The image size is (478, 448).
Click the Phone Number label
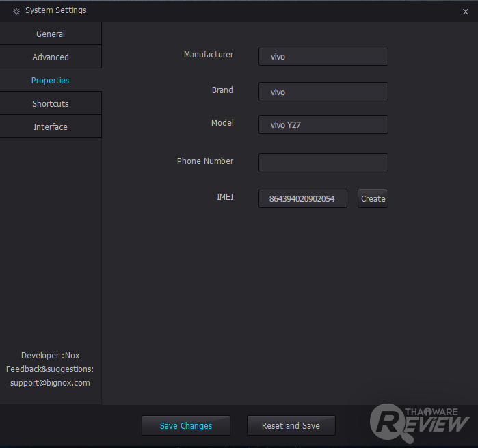(205, 161)
